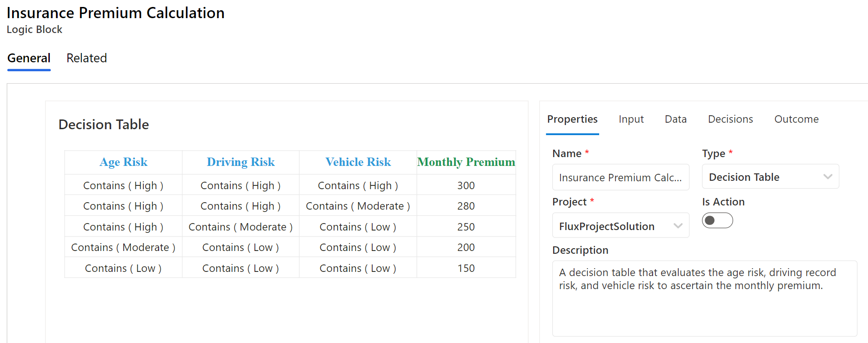Open the Type dropdown showing Decision Table

coord(770,177)
